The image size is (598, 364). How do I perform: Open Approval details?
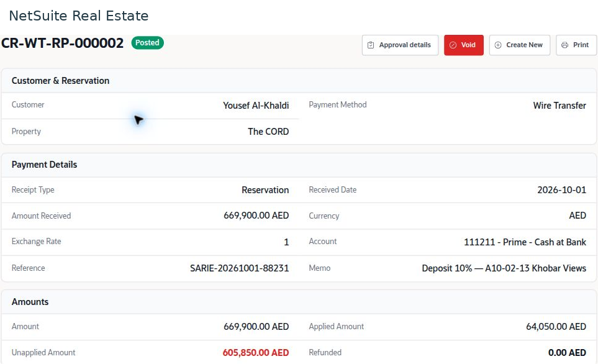point(400,45)
